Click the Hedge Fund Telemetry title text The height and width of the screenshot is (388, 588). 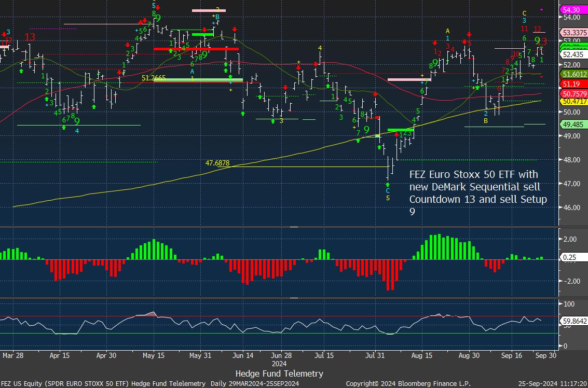point(279,373)
